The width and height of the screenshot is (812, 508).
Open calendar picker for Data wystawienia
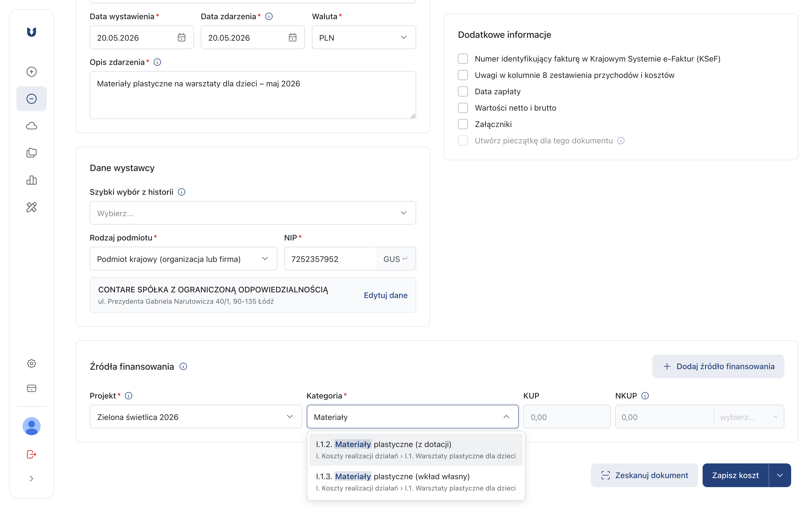point(182,37)
